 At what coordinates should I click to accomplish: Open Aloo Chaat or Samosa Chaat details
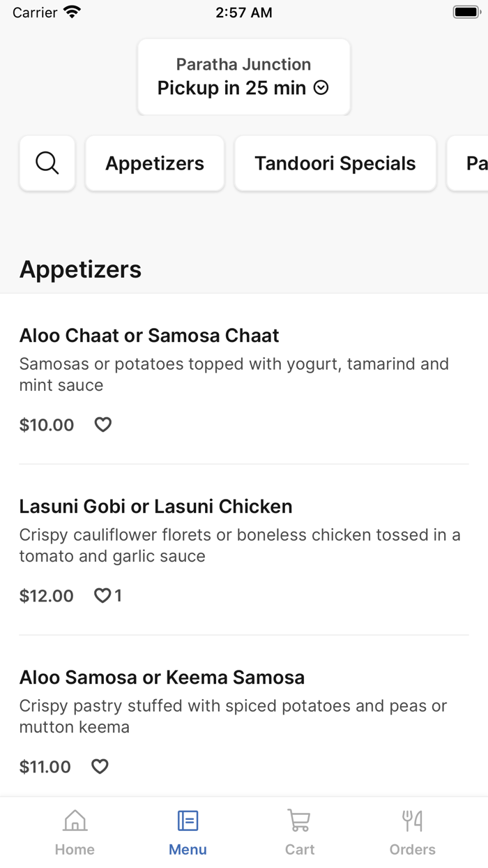tap(149, 336)
